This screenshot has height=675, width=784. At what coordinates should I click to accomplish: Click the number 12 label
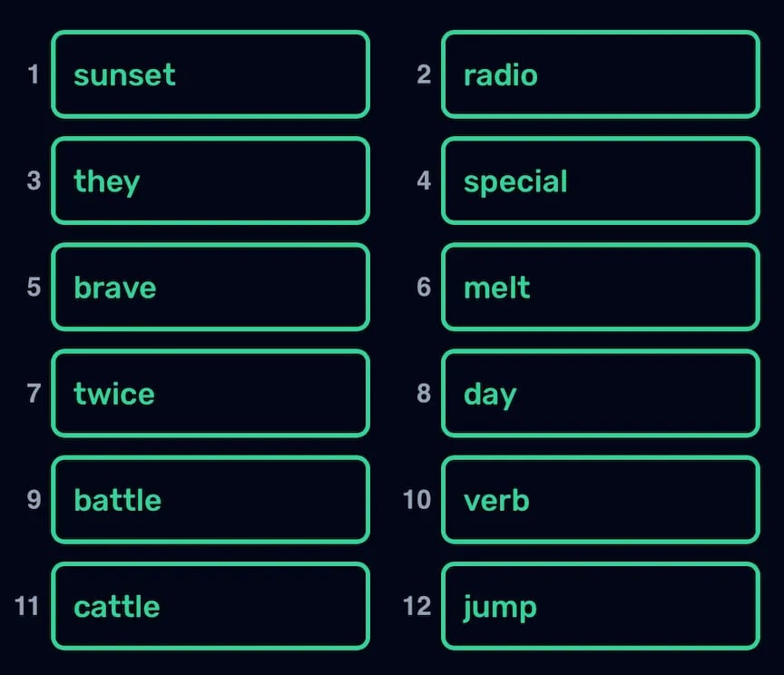coord(416,606)
